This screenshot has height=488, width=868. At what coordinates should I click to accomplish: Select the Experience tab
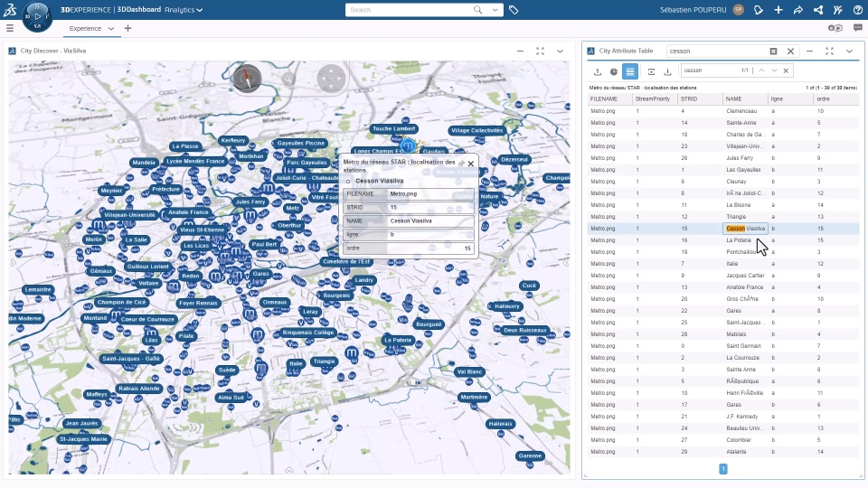pos(85,28)
